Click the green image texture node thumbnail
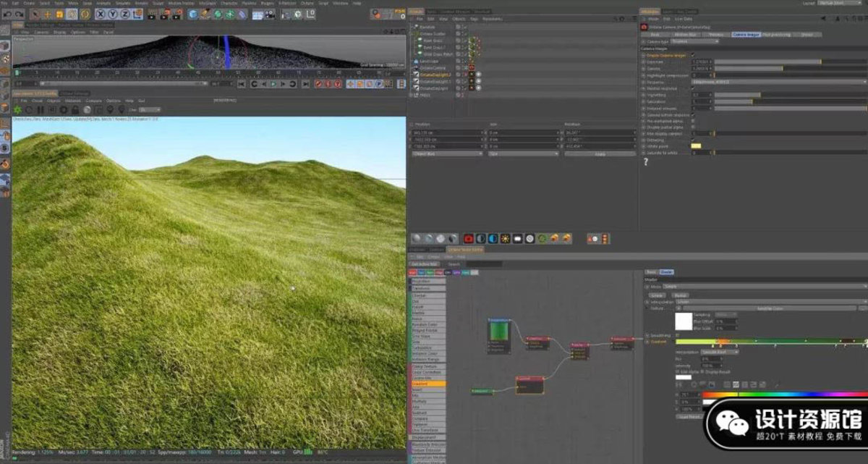The height and width of the screenshot is (464, 868). (498, 332)
